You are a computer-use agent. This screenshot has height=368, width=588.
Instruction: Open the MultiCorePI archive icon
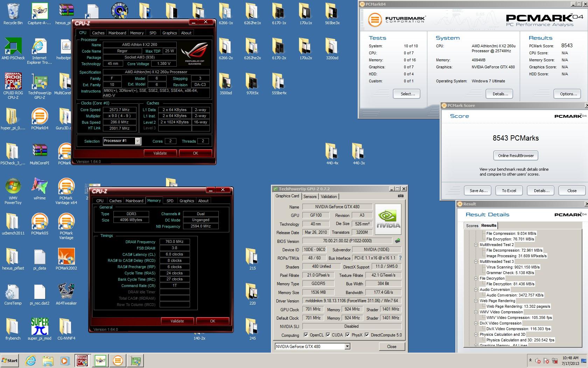(40, 154)
